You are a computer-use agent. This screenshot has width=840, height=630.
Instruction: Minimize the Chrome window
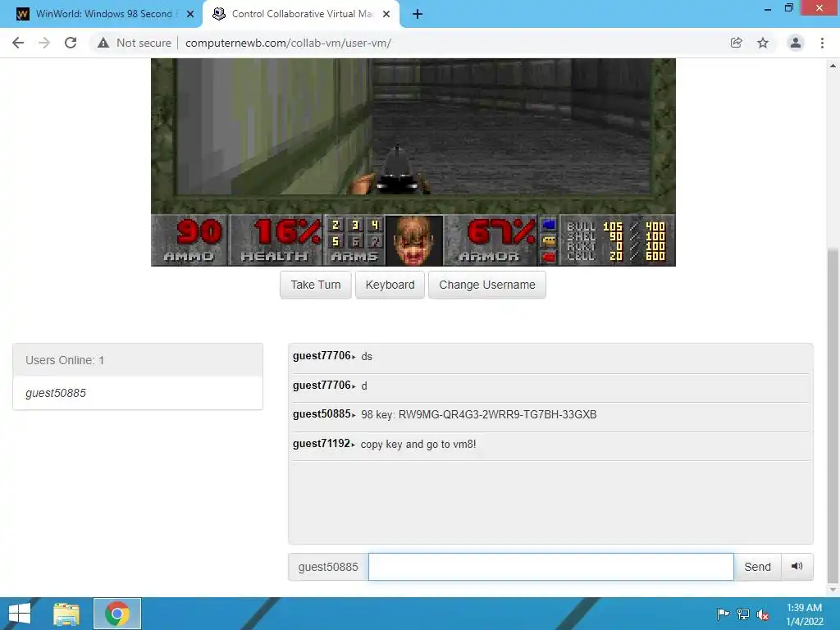(x=768, y=8)
